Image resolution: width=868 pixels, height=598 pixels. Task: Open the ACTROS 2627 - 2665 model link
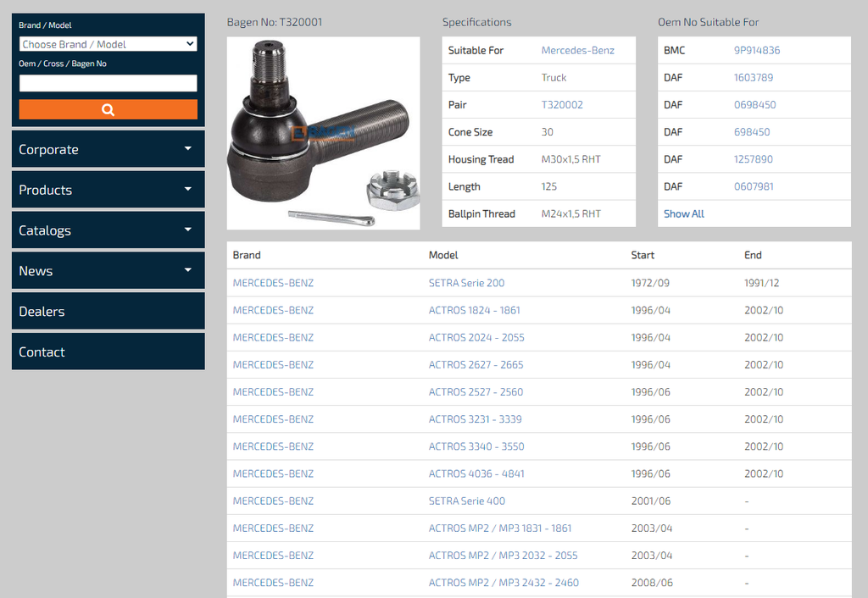[x=476, y=364]
